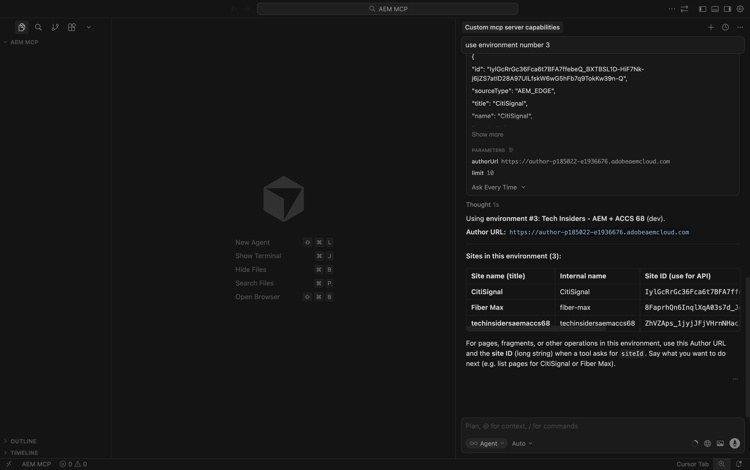Viewport: 750px width, 470px height.
Task: Select Custom mcp server capabilities chat tab
Action: tap(512, 27)
